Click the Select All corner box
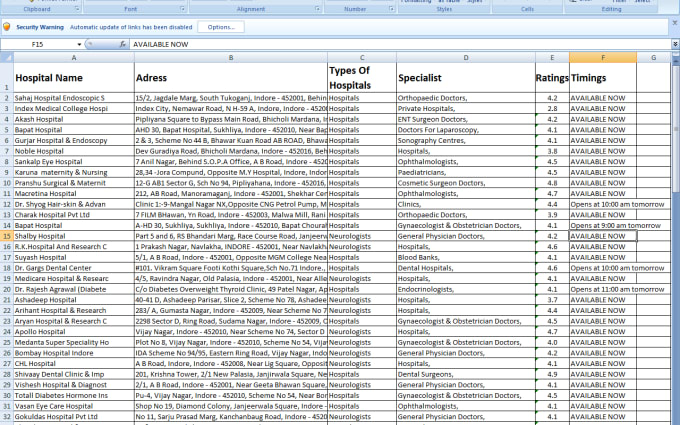The height and width of the screenshot is (425, 680). click(7, 57)
